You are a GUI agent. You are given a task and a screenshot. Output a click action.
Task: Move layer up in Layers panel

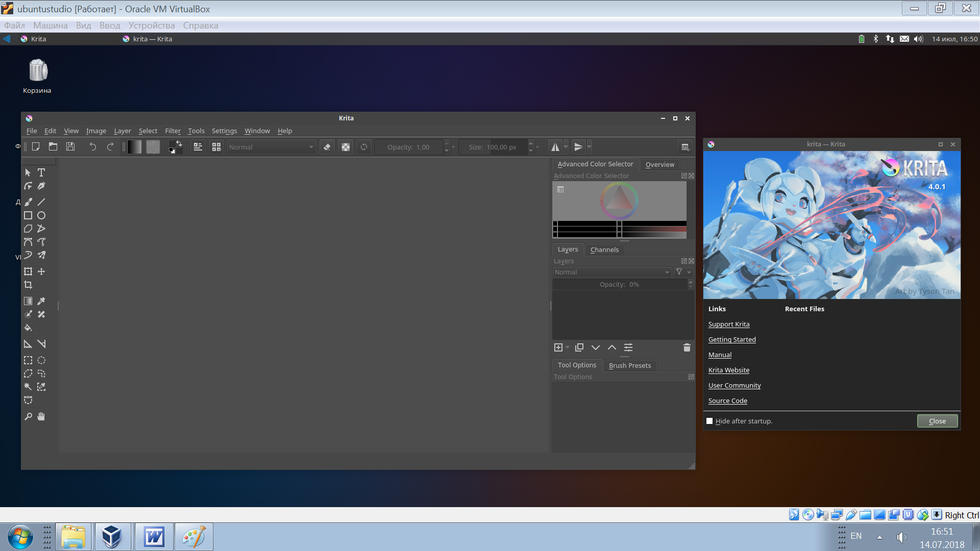point(612,347)
